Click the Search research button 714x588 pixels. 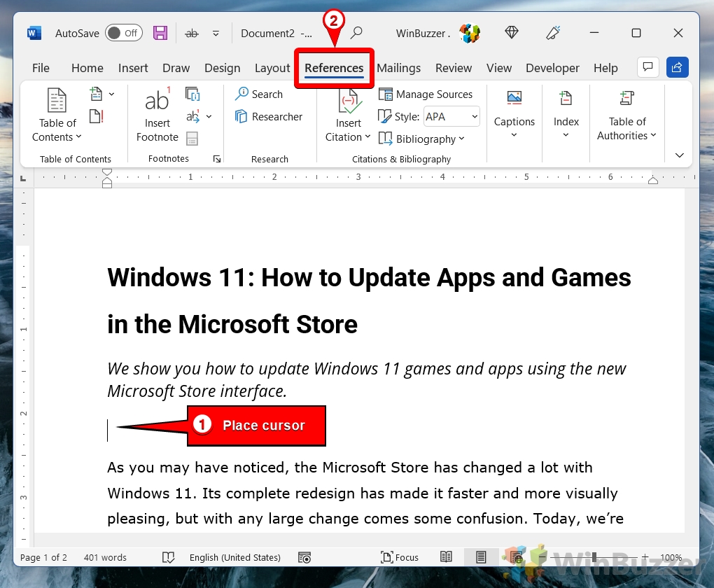pyautogui.click(x=258, y=94)
